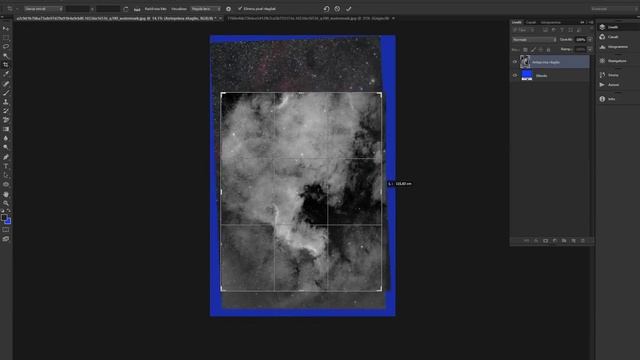Cancel the current crop operation
640x360 pixels.
337,9
